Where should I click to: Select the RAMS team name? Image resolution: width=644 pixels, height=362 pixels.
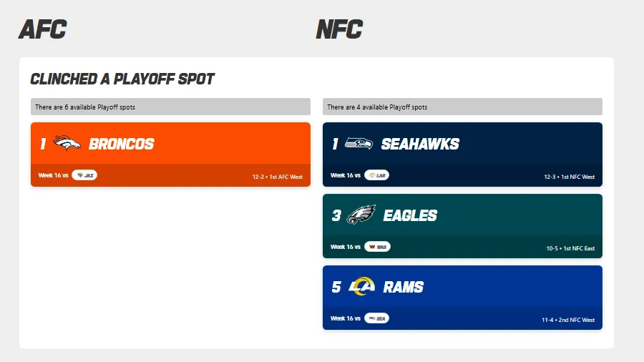(404, 287)
